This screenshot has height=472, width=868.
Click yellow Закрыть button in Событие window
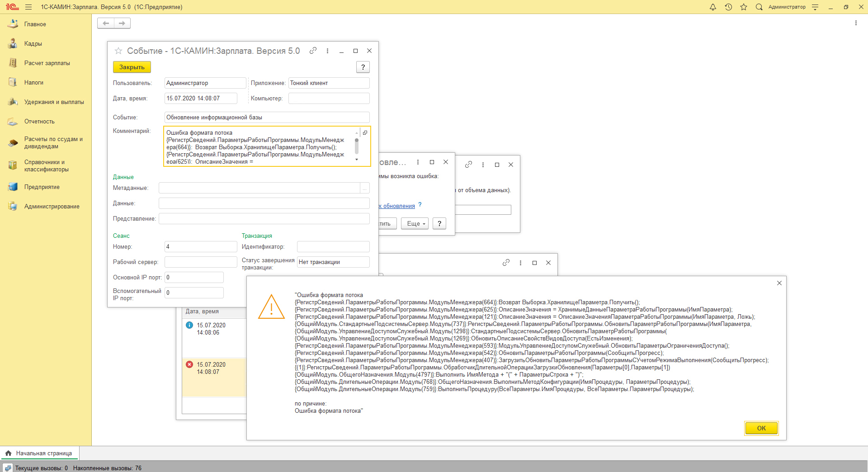click(x=132, y=67)
